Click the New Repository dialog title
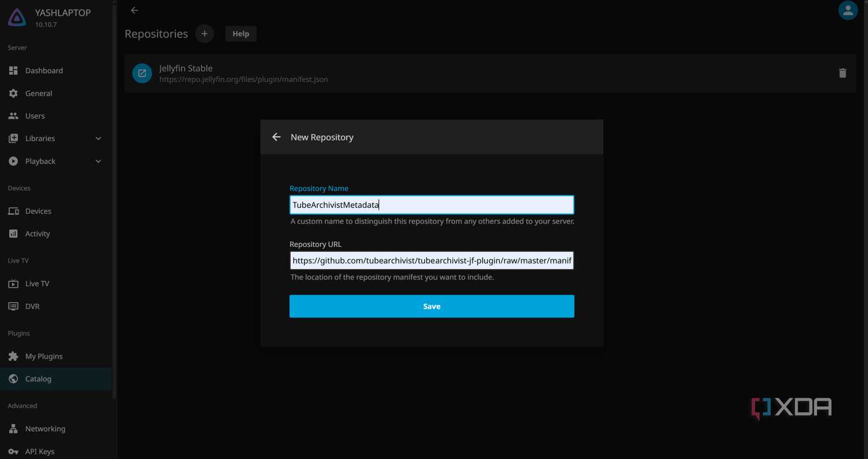Viewport: 868px width, 459px height. [x=322, y=137]
